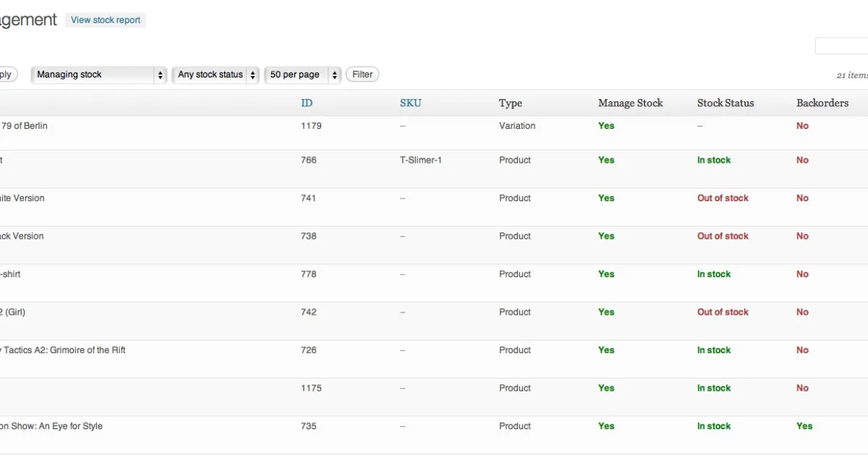Click ID 1179 cell
Image resolution: width=868 pixels, height=456 pixels.
point(311,126)
